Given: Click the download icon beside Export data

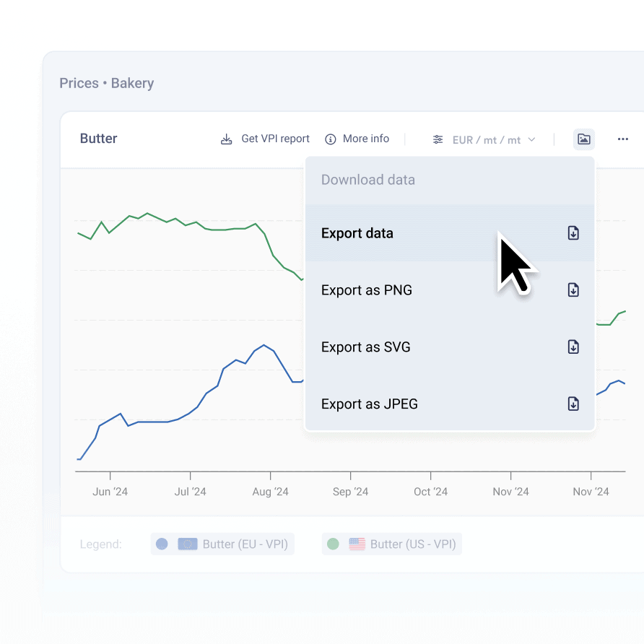Looking at the screenshot, I should 573,233.
